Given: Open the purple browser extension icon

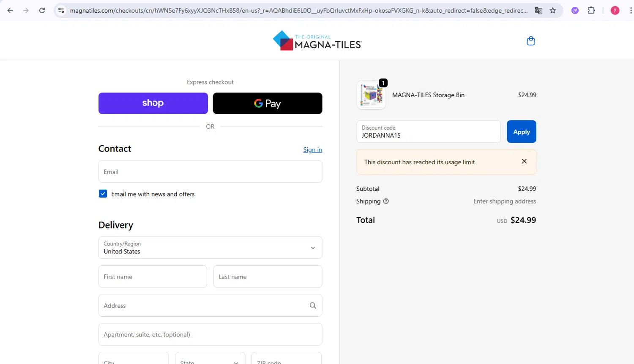Looking at the screenshot, I should [575, 11].
